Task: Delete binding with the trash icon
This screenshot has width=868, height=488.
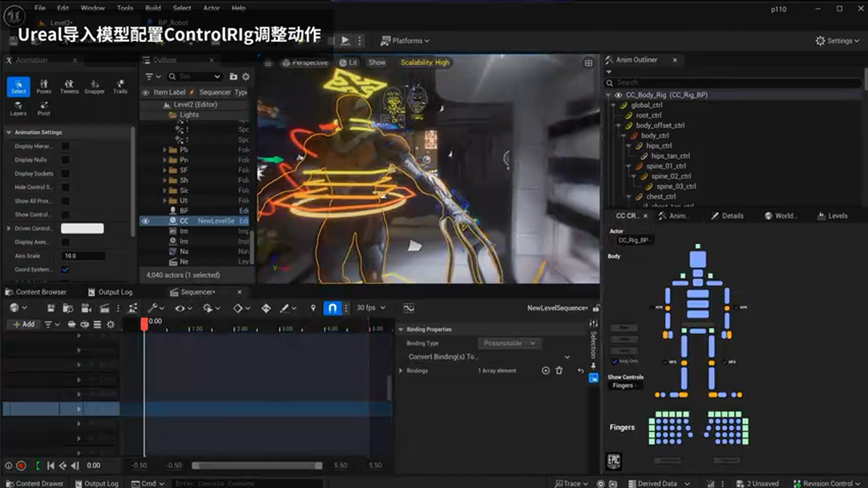Action: pos(559,371)
